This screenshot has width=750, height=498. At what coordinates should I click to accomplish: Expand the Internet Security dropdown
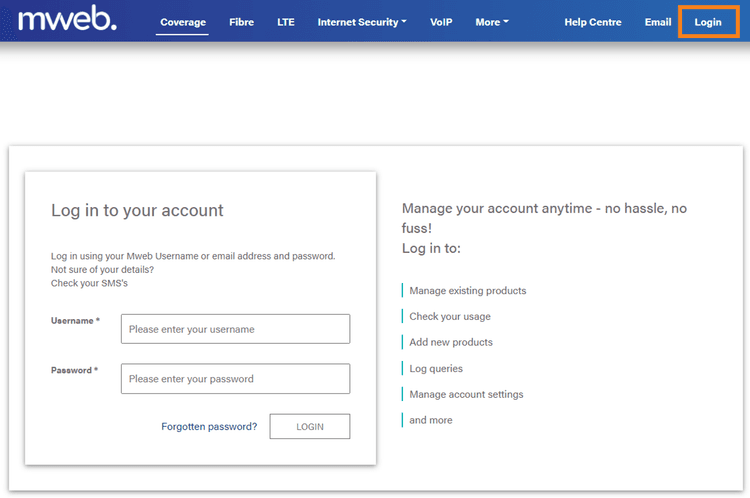point(362,22)
